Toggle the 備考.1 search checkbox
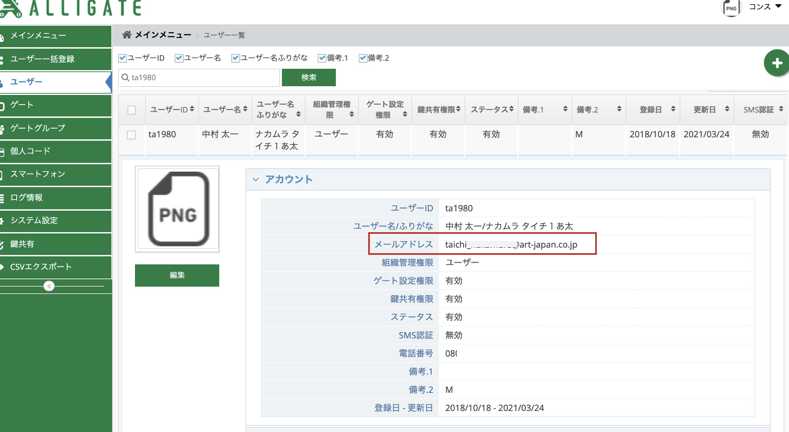 pos(322,58)
